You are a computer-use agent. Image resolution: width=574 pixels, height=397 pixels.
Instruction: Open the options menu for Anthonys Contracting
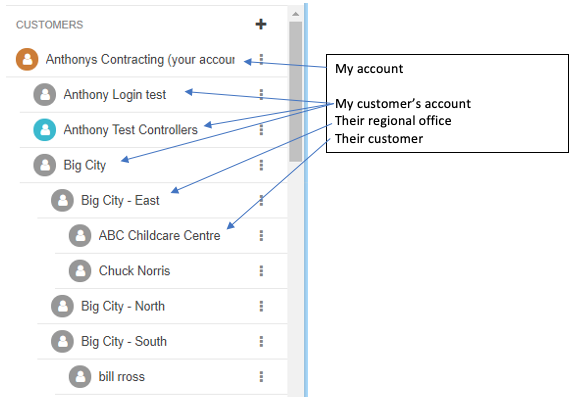coord(261,59)
